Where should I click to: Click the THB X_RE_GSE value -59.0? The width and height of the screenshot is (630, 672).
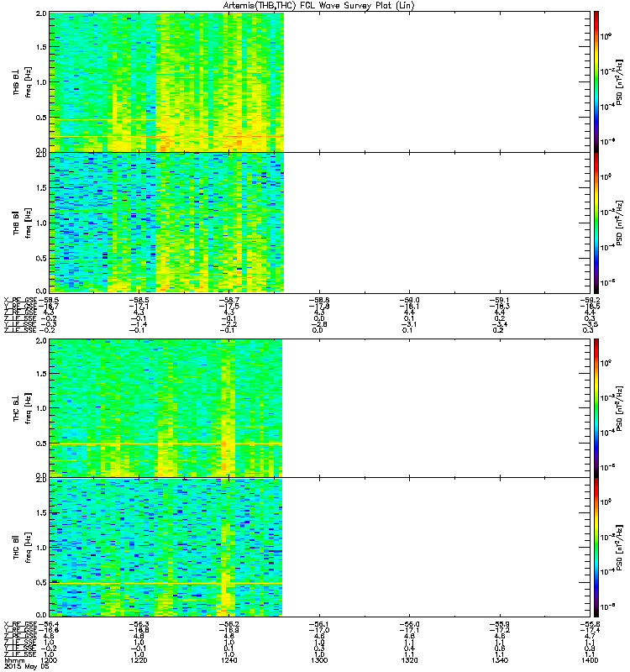coord(409,301)
